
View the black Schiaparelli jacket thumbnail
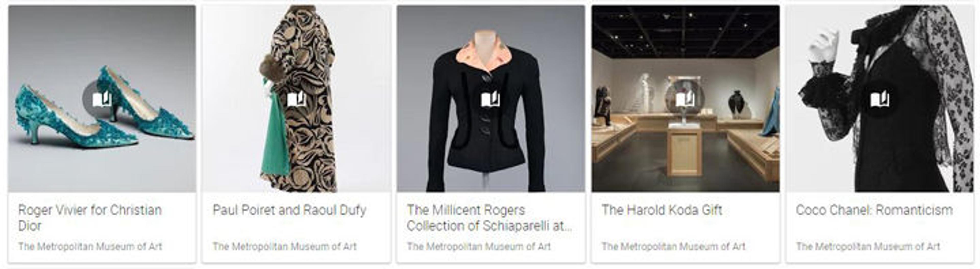click(x=491, y=98)
